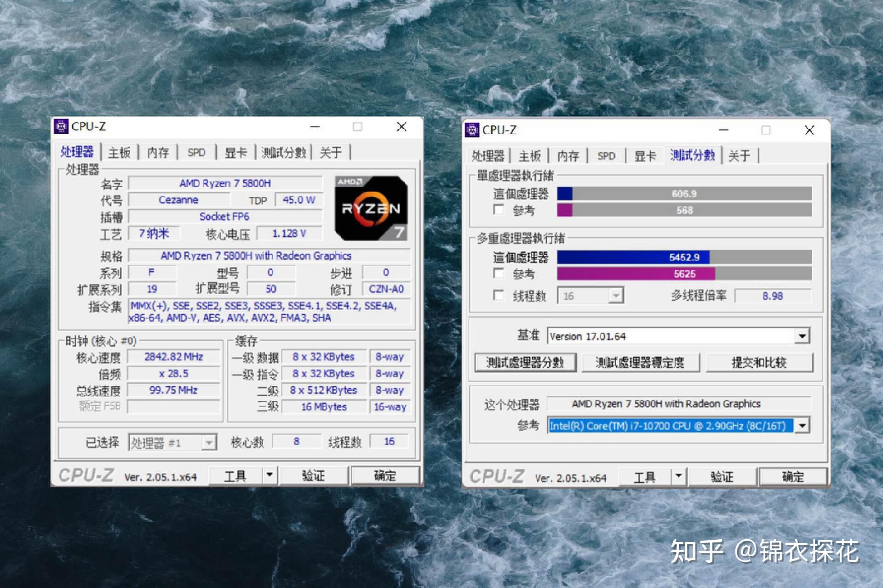Open 关于 tab in left window
883x588 pixels.
[331, 153]
